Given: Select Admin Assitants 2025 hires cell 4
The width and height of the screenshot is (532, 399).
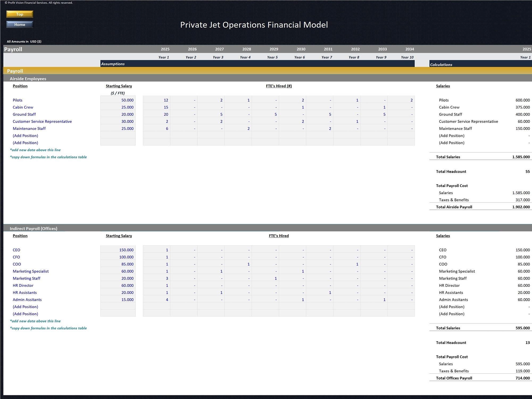Looking at the screenshot, I should click(156, 300).
